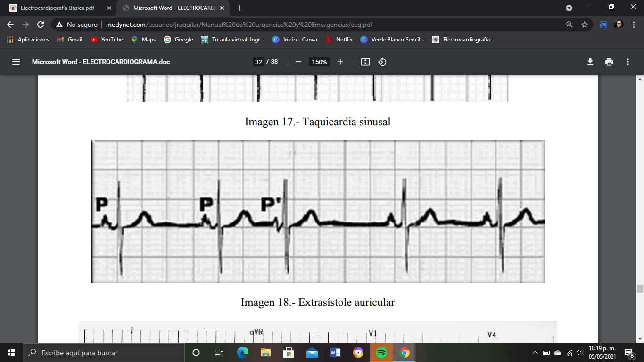
Task: Print the ELECTROCARDIOGRAMA document
Action: (609, 61)
